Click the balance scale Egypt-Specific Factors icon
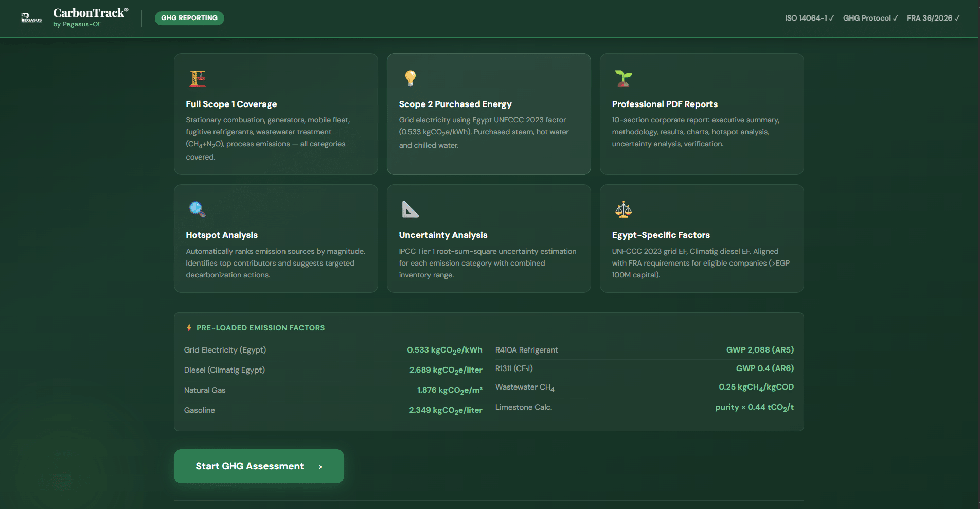 click(623, 209)
